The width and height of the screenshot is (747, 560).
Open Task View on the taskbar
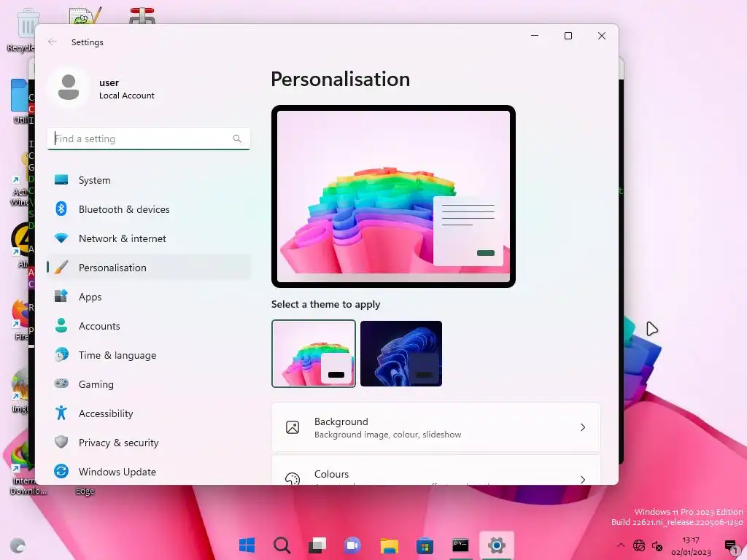(x=317, y=545)
